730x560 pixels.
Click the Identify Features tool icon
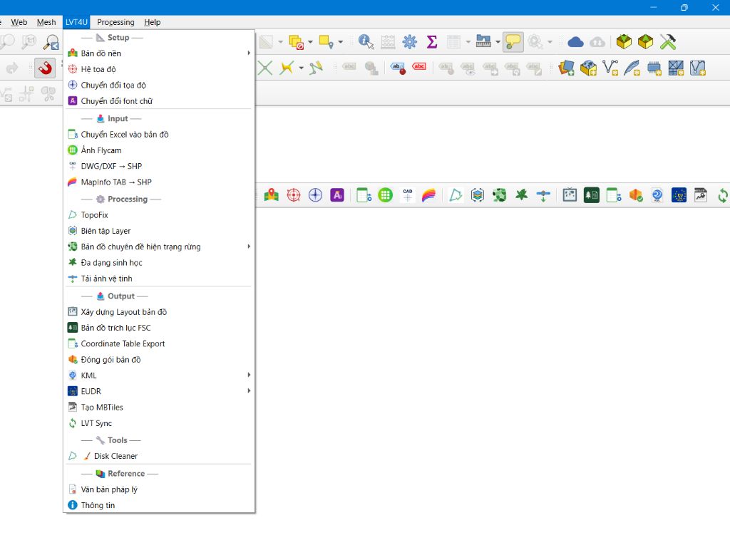coord(366,42)
